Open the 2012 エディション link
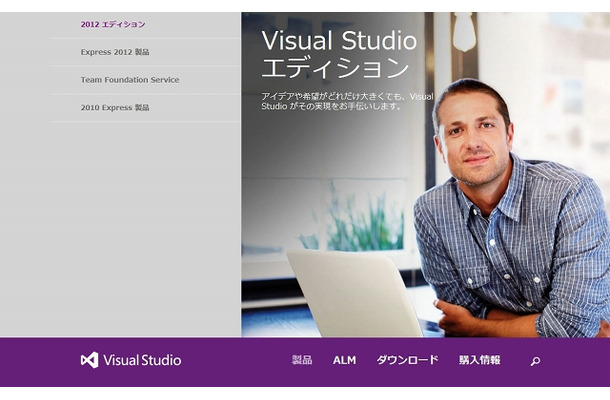This screenshot has height=400, width=610. coord(113,24)
